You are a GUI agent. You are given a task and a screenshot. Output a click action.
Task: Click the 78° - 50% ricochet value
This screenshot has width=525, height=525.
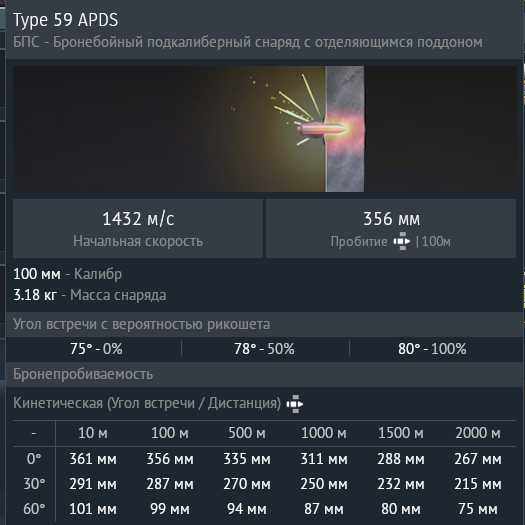coord(264,349)
